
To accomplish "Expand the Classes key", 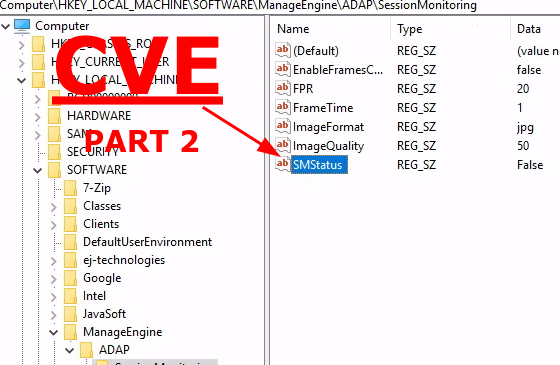I will pyautogui.click(x=54, y=206).
